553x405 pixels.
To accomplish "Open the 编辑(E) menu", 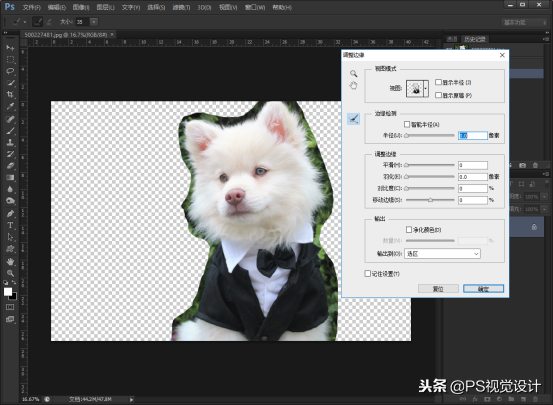I will 57,7.
